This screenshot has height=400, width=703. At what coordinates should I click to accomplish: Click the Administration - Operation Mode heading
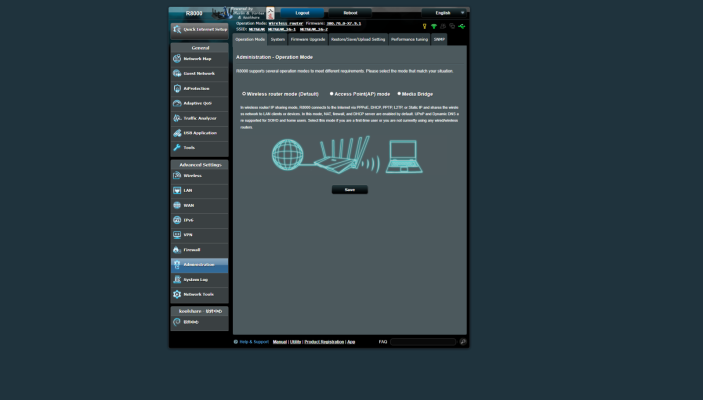[x=274, y=57]
